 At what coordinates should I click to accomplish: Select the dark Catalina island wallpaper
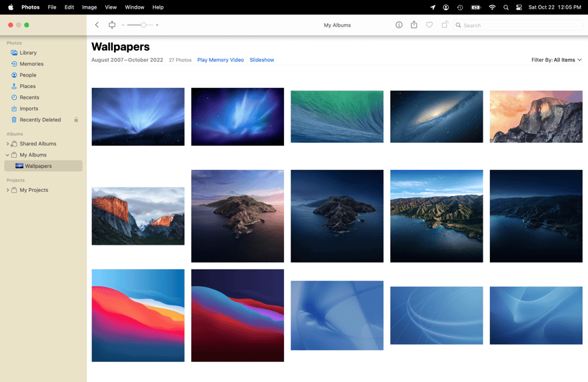(x=337, y=216)
